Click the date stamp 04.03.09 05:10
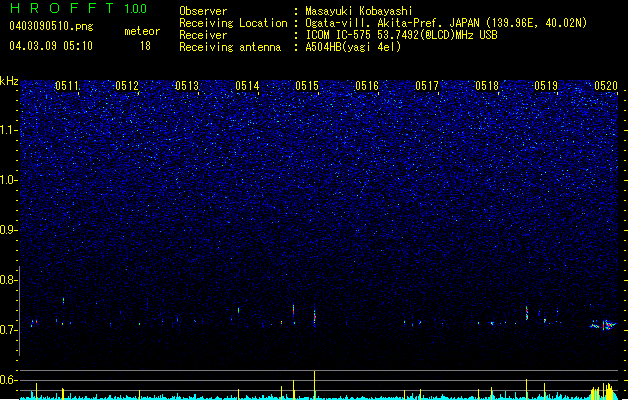Viewport: 629px width, 400px height. tap(51, 46)
